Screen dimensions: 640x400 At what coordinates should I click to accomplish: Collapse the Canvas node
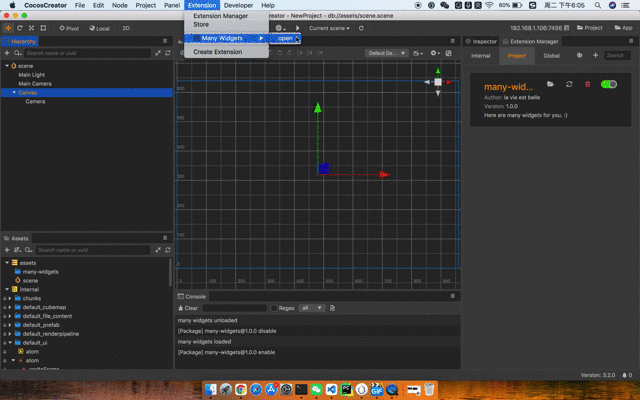[14, 93]
